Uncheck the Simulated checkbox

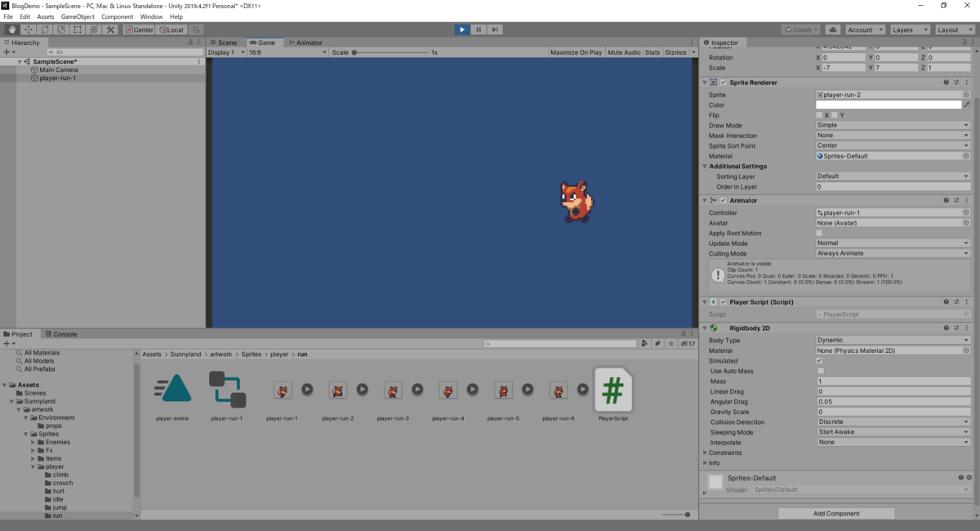click(x=819, y=360)
